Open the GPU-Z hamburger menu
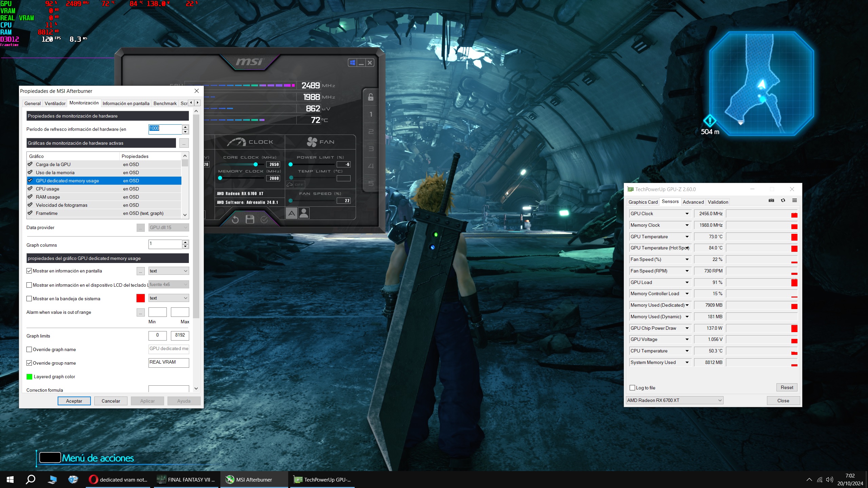868x488 pixels. point(794,200)
